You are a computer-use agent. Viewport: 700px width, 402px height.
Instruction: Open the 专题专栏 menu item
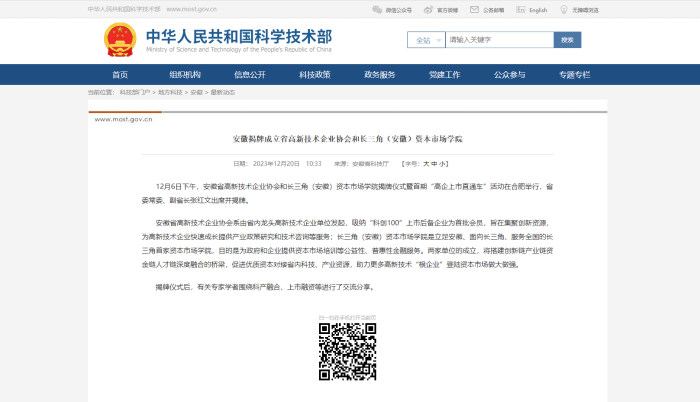(x=575, y=75)
